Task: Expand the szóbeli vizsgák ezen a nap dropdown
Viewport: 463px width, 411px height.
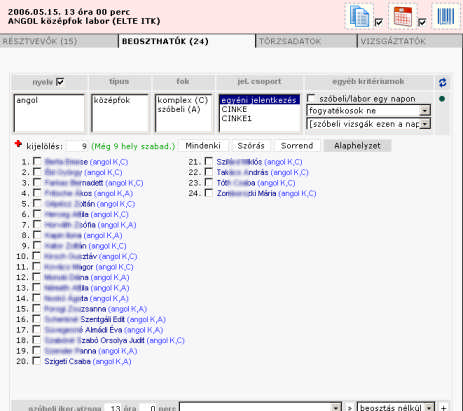Action: pos(368,124)
